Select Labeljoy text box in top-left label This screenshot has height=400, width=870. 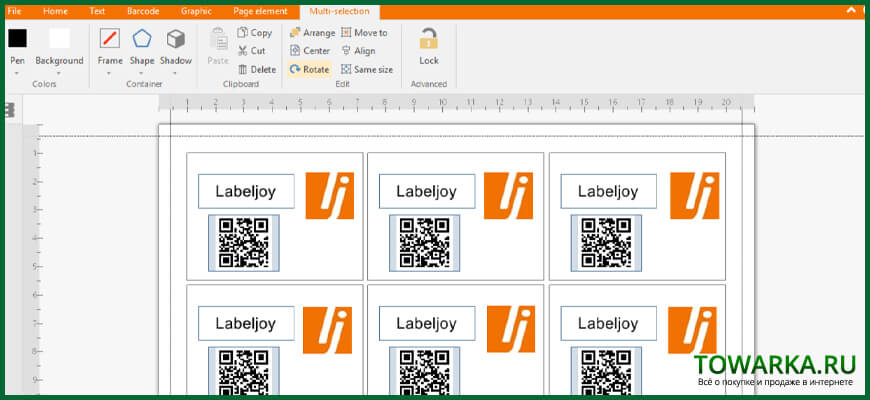point(246,191)
